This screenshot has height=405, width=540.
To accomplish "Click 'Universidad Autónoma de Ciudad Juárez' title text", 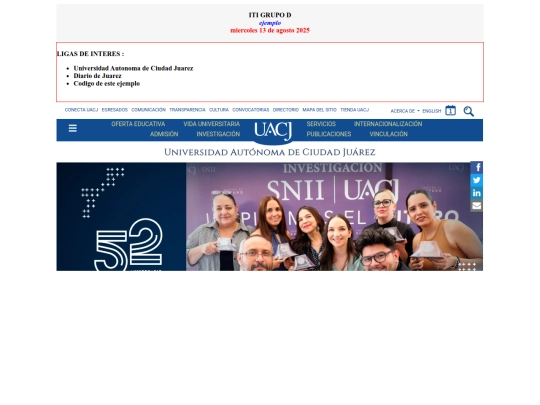I will (270, 152).
